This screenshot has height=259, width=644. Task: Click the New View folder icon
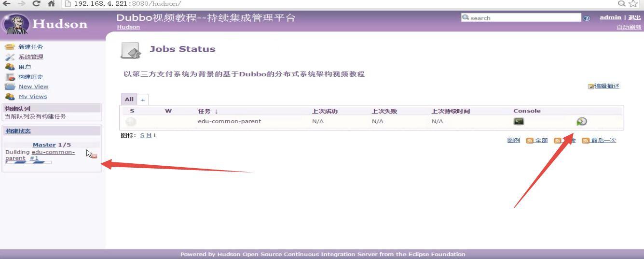coord(10,86)
